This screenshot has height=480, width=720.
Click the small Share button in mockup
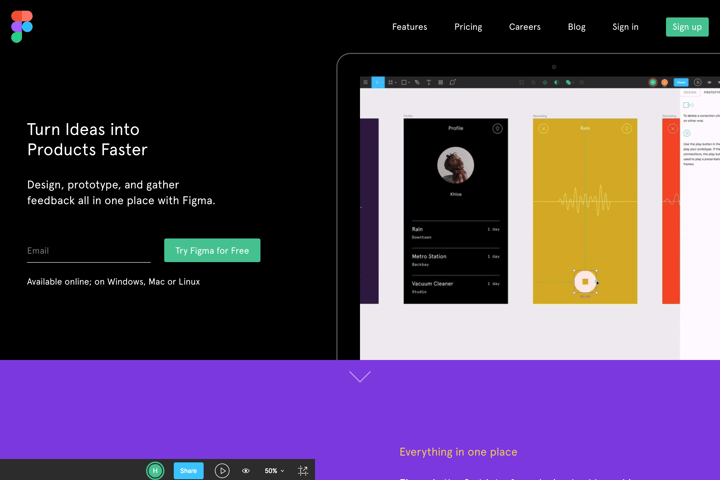coord(681,82)
